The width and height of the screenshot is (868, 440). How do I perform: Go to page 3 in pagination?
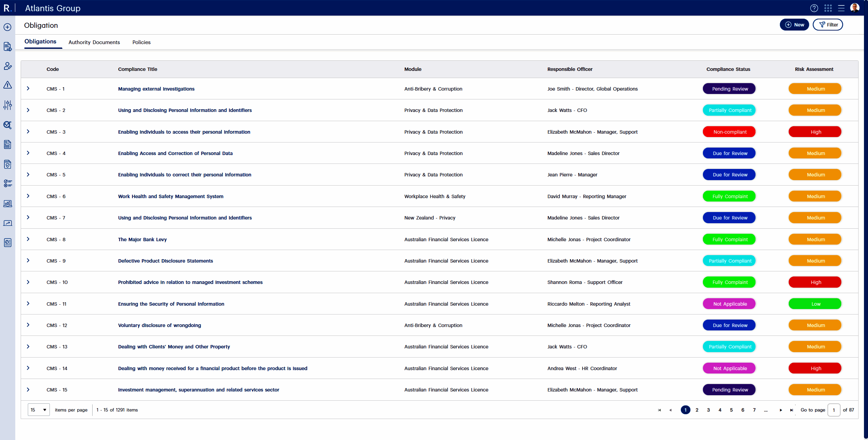coord(708,410)
